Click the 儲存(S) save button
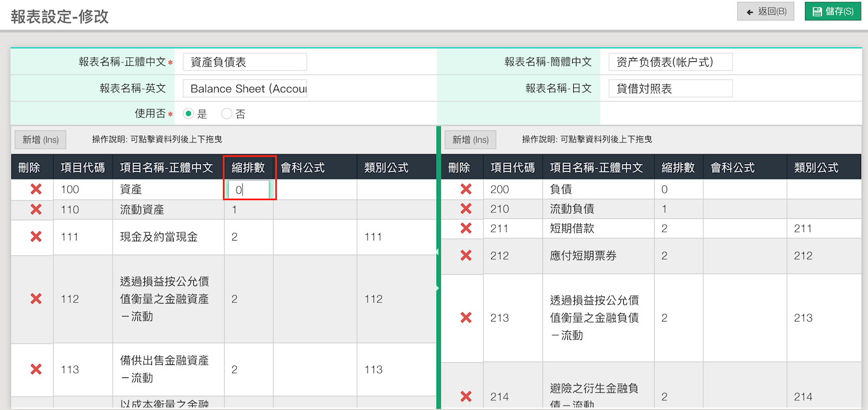The width and height of the screenshot is (868, 410). tap(833, 11)
